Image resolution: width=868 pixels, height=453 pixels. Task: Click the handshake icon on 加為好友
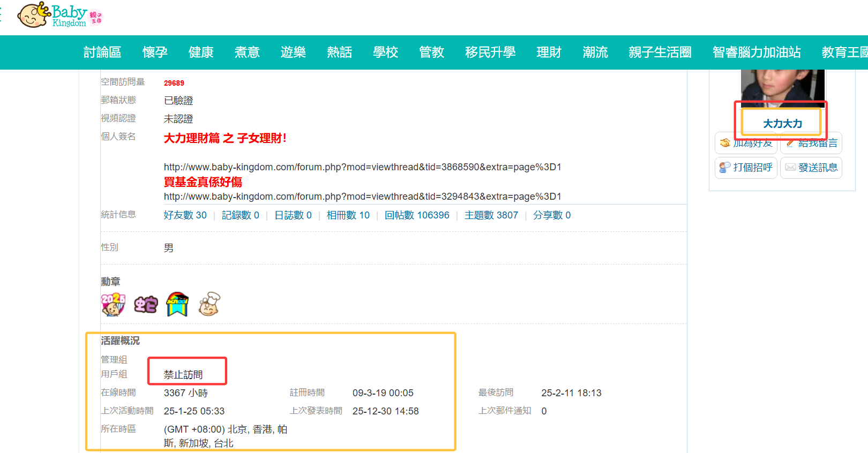point(725,143)
